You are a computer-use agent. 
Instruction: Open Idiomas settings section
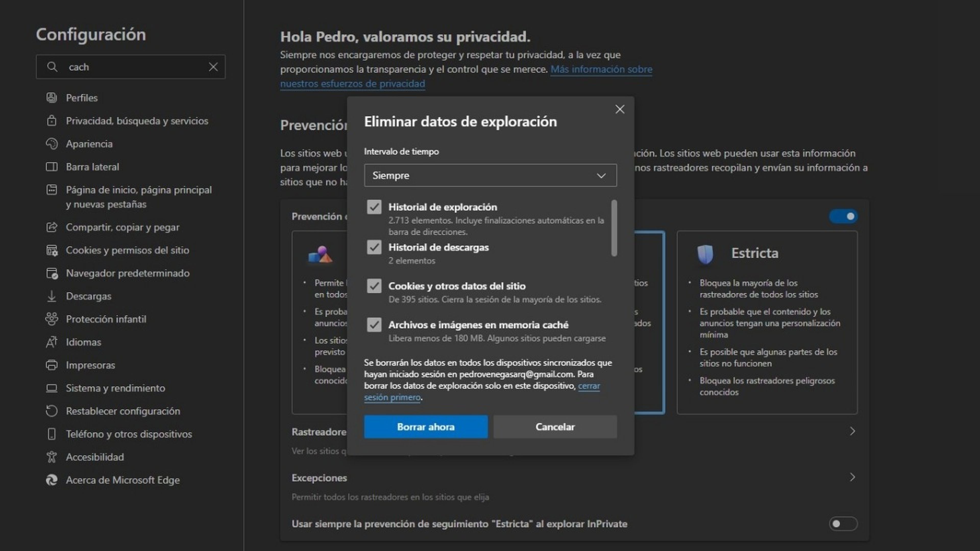[83, 342]
